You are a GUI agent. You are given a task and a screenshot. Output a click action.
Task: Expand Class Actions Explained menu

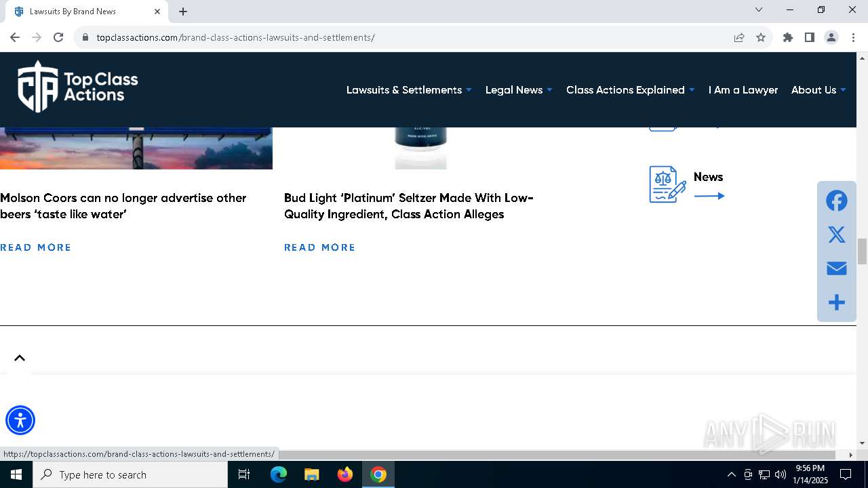(630, 89)
